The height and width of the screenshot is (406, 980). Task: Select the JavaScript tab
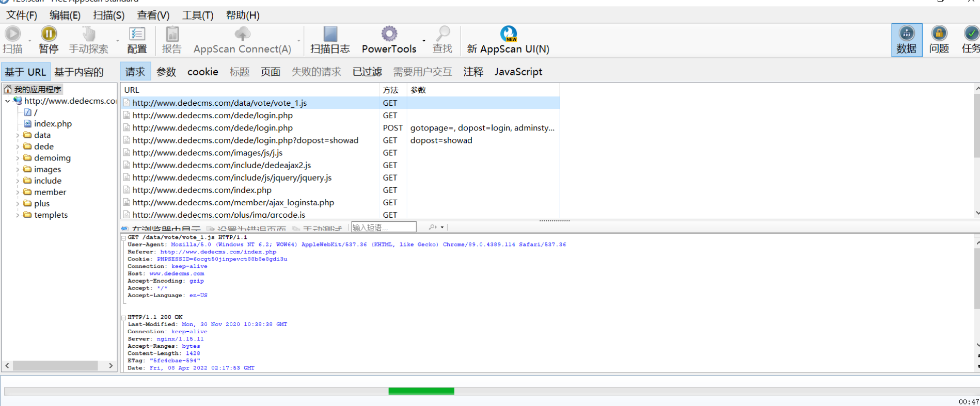click(x=518, y=72)
